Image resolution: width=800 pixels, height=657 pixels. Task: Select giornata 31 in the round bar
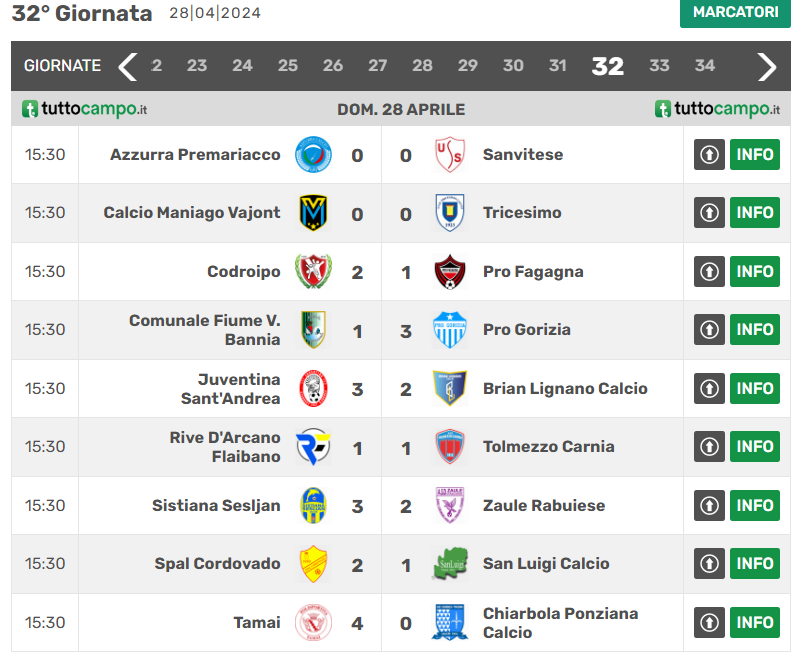tap(558, 65)
